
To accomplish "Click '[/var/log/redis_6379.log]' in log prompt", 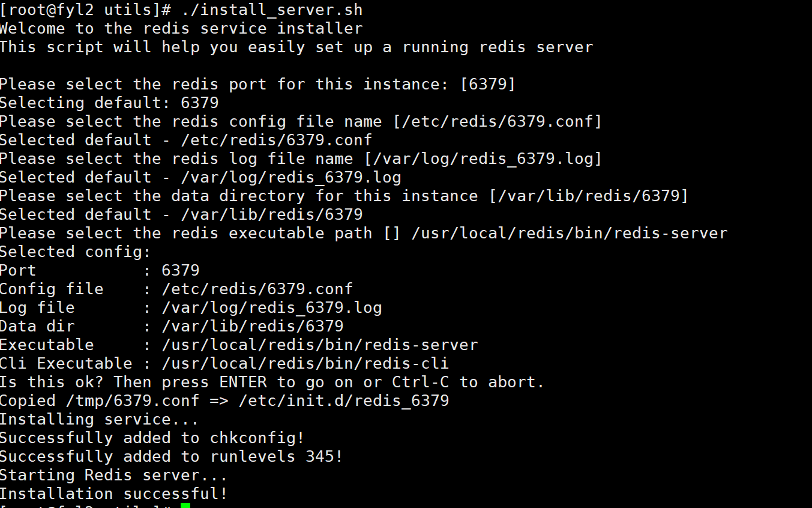I will coord(483,159).
